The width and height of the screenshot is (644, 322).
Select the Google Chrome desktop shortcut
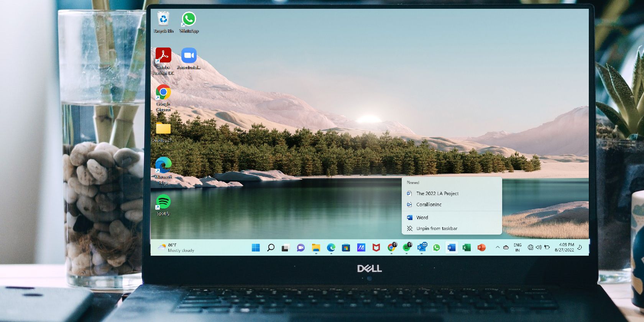coord(163,98)
